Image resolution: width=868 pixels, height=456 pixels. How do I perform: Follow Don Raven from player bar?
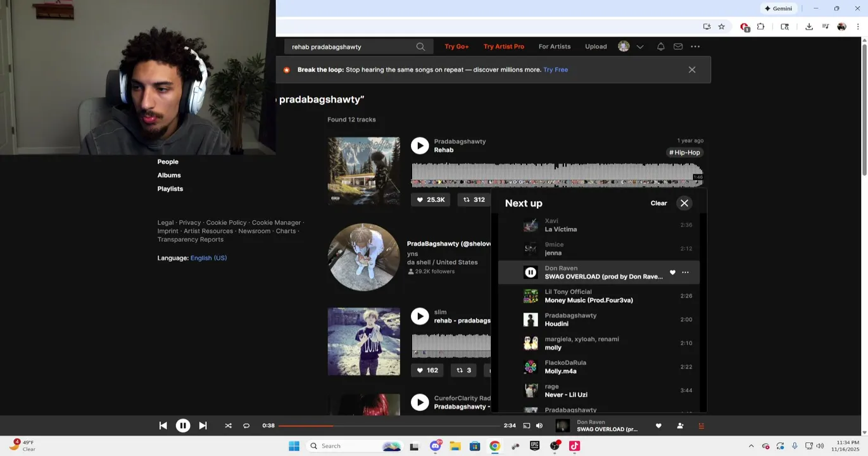point(680,426)
